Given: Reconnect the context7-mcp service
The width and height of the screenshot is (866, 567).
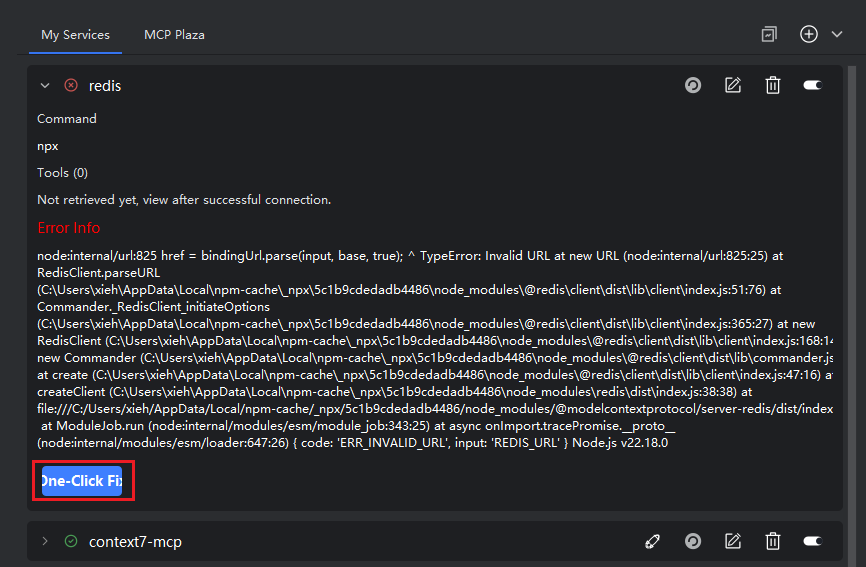Looking at the screenshot, I should point(693,542).
